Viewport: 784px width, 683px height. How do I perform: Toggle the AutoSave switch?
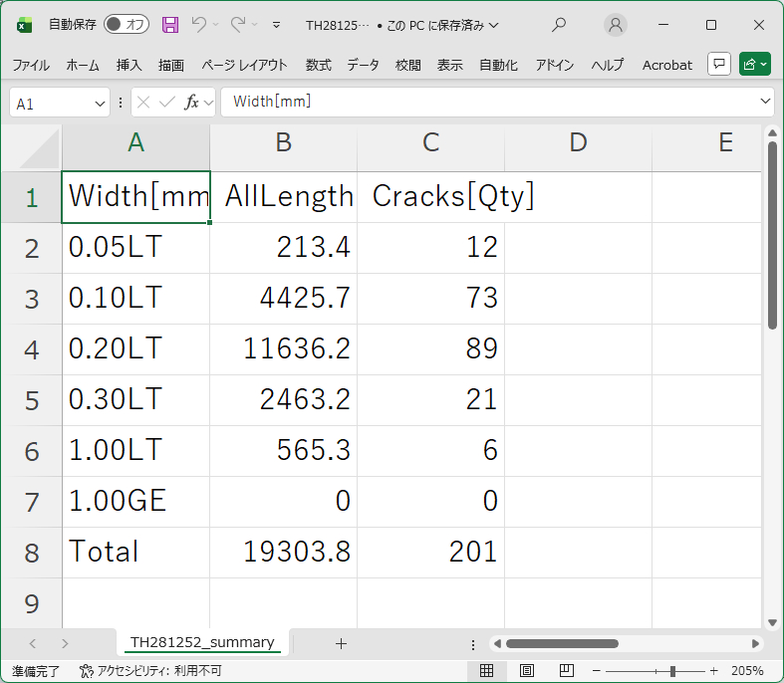click(x=126, y=24)
